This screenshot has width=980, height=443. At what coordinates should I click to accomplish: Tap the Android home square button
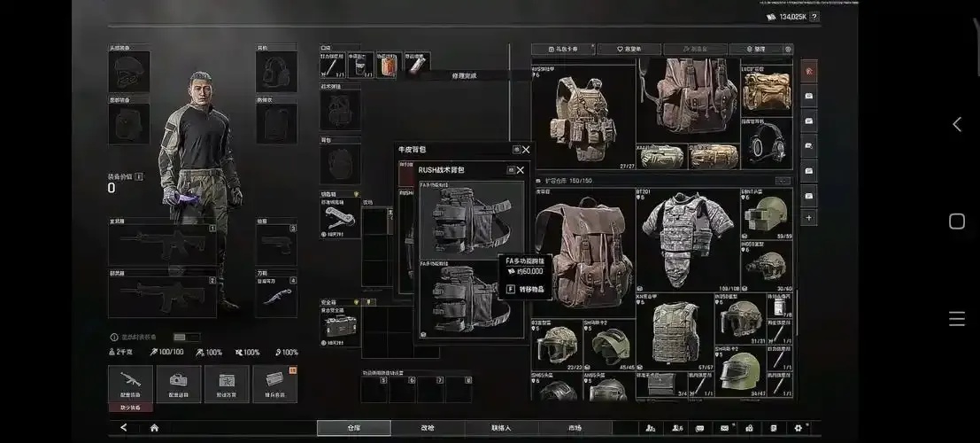tap(957, 221)
